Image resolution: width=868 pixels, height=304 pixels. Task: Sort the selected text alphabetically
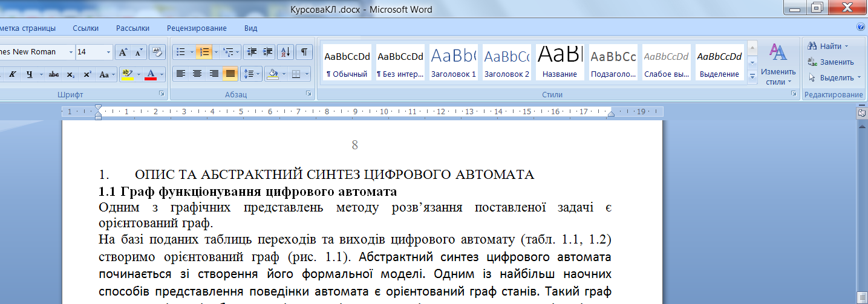tap(287, 52)
